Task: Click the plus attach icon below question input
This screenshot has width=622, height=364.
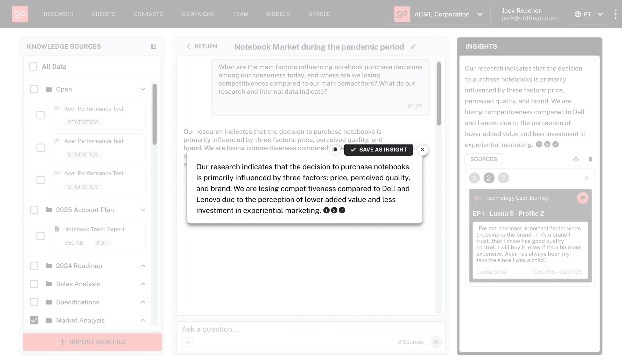Action: (x=187, y=342)
